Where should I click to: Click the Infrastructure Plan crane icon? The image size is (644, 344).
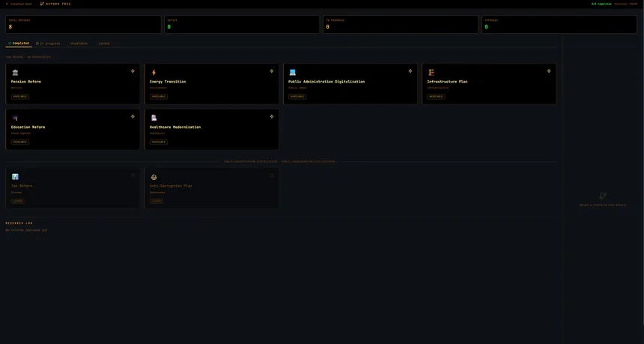click(431, 73)
